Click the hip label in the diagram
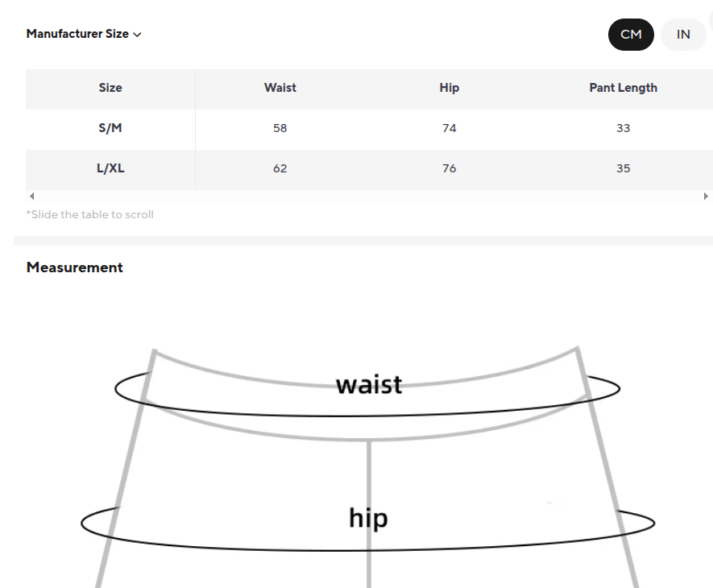 click(x=368, y=517)
